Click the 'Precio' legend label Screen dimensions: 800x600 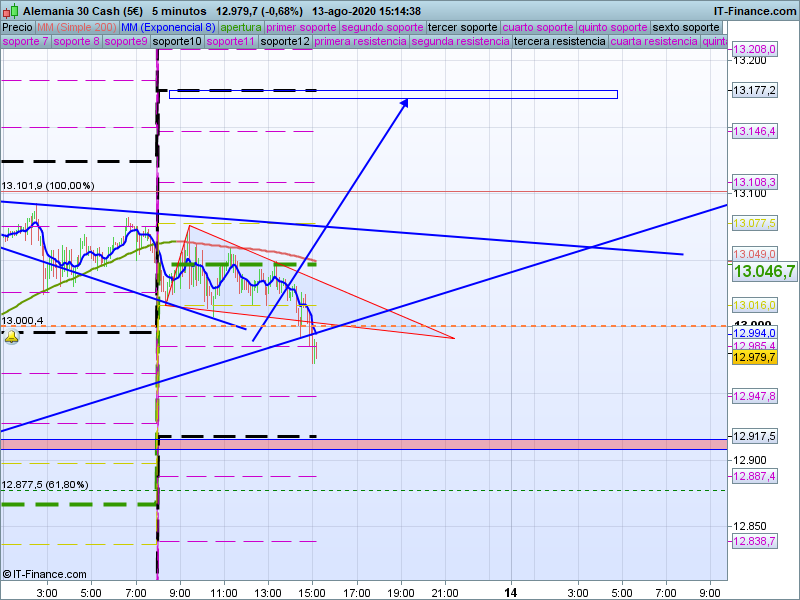coord(17,27)
